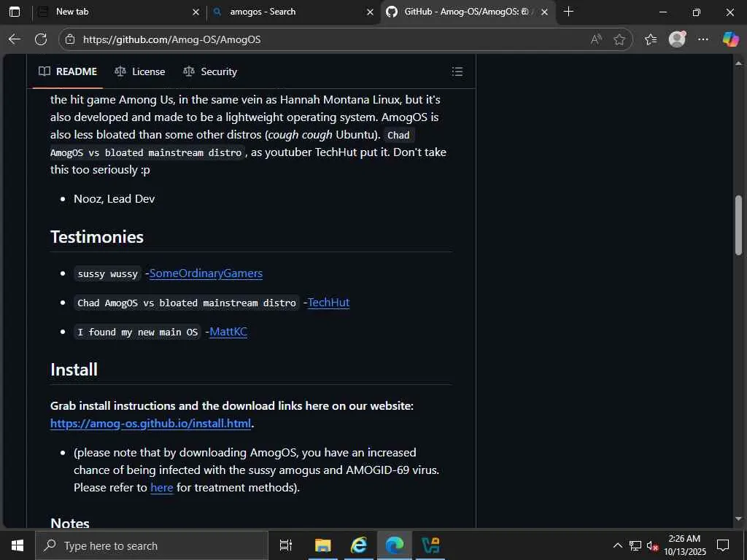
Task: Click the 'Nooz, Lead Dev' bullet
Action: [115, 198]
